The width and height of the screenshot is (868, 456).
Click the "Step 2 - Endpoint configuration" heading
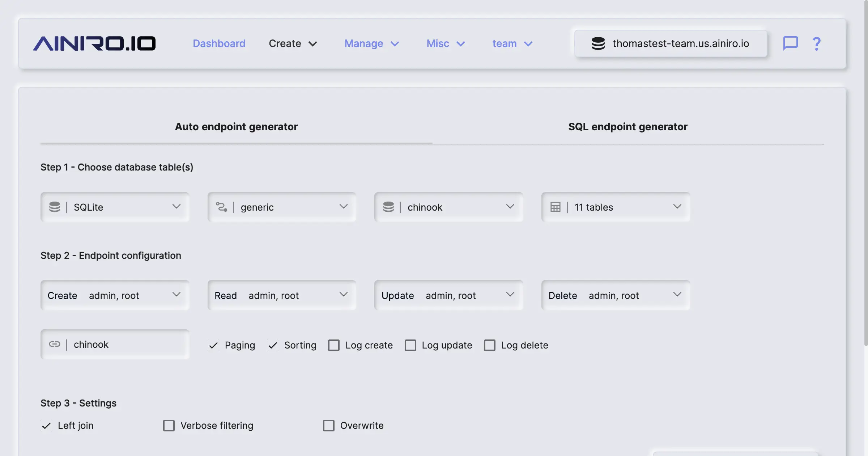tap(111, 256)
